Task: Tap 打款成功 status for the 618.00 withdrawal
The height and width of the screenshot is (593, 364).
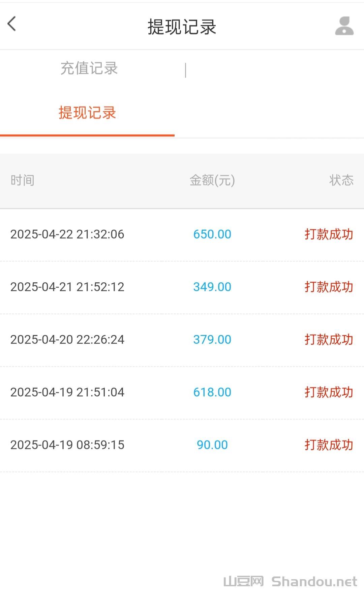Action: (x=329, y=392)
